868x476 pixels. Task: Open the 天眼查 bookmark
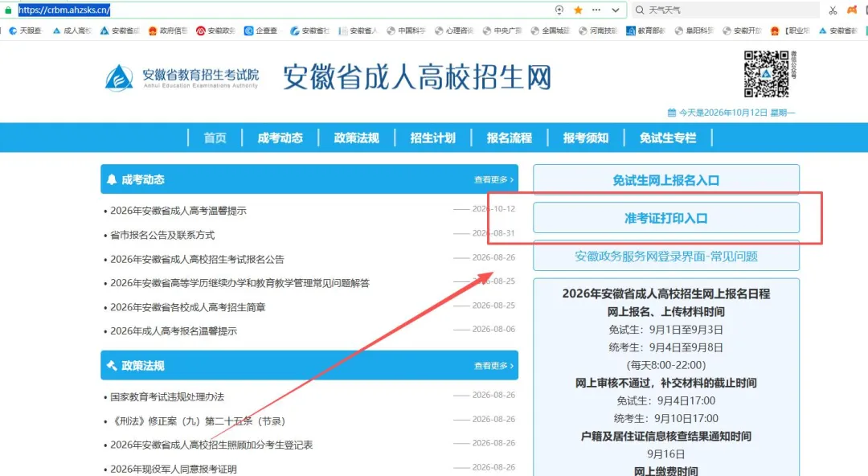click(26, 31)
